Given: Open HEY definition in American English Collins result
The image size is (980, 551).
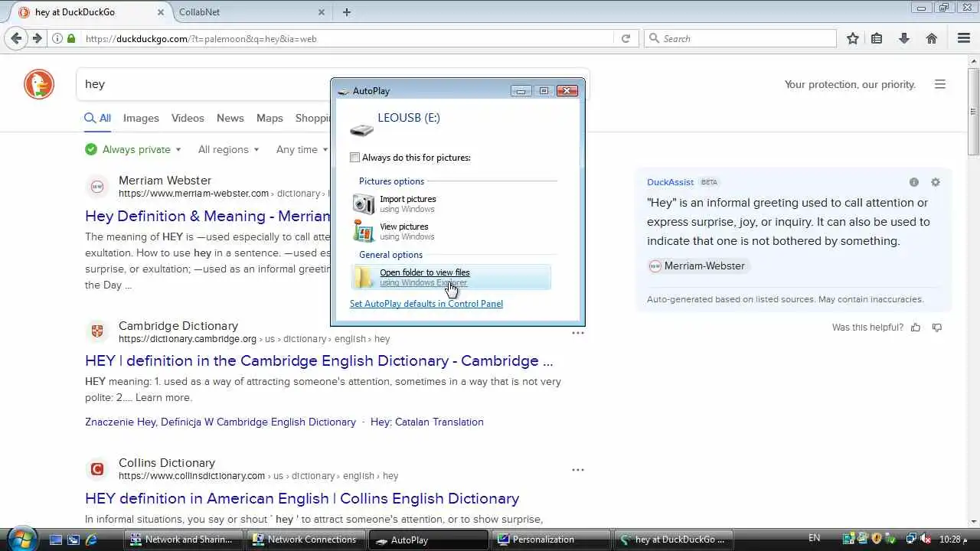Looking at the screenshot, I should point(302,498).
